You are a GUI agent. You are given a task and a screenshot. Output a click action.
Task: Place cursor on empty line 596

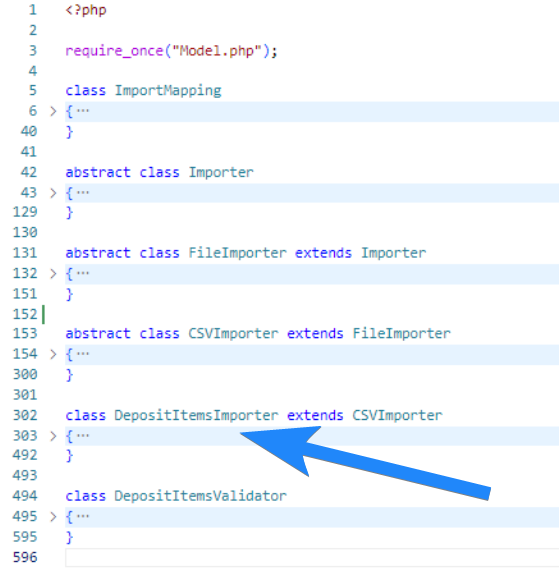click(x=312, y=558)
